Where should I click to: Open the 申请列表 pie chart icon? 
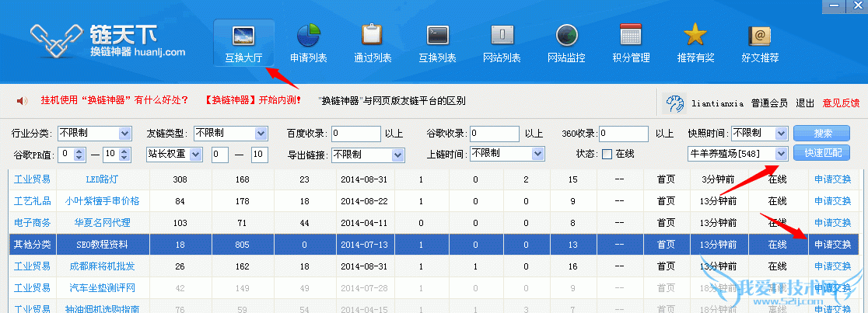point(308,37)
